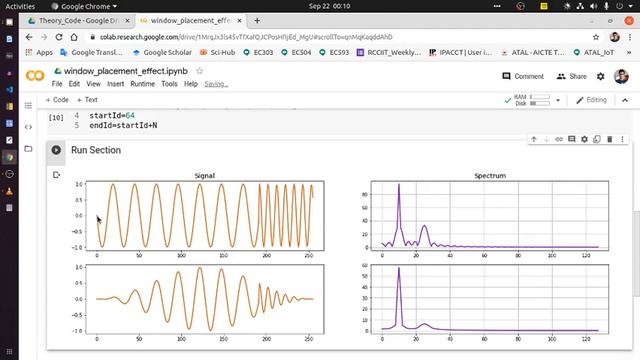Show more bookmarks chevron
The width and height of the screenshot is (640, 360).
coord(629,52)
